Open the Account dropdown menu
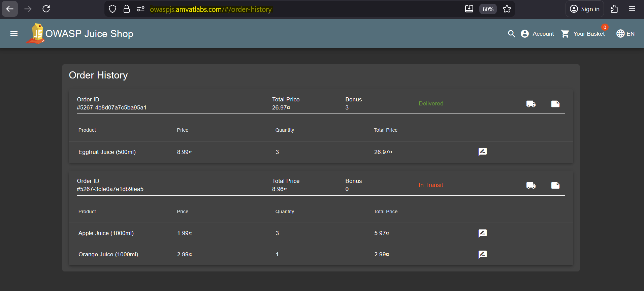This screenshot has width=644, height=291. [538, 34]
